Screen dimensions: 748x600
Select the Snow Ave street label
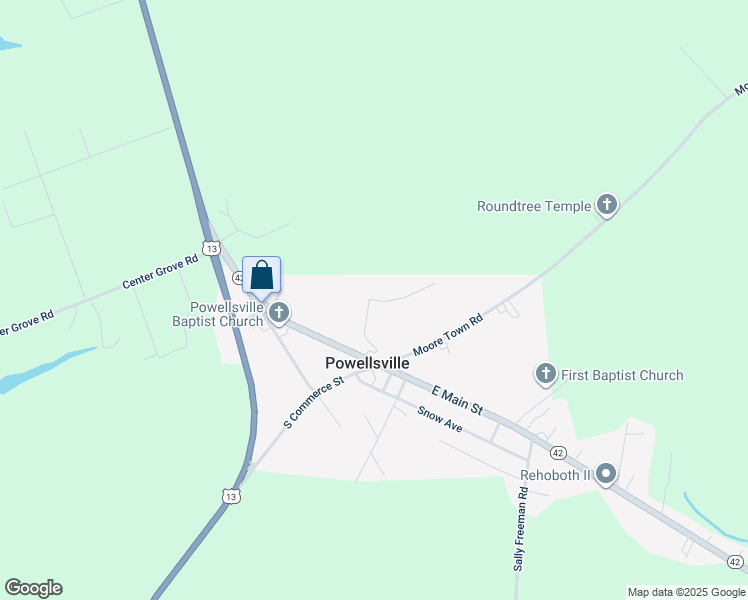[439, 419]
